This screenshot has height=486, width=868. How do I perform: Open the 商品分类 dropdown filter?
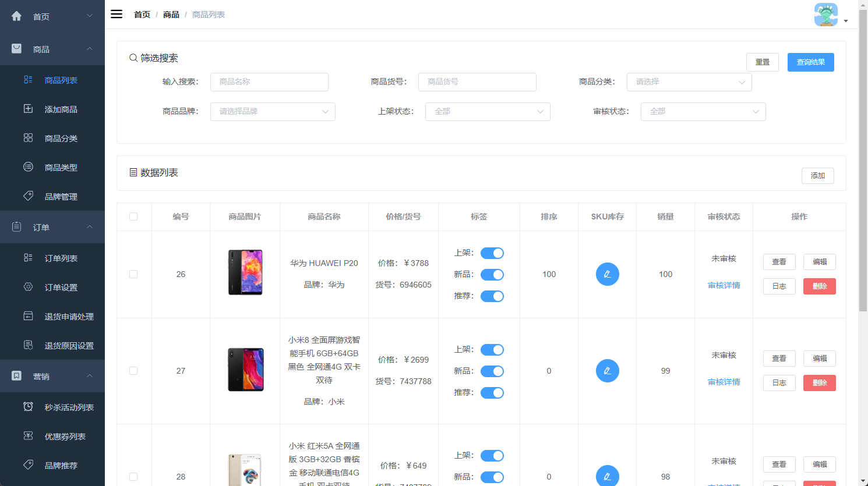pos(689,82)
